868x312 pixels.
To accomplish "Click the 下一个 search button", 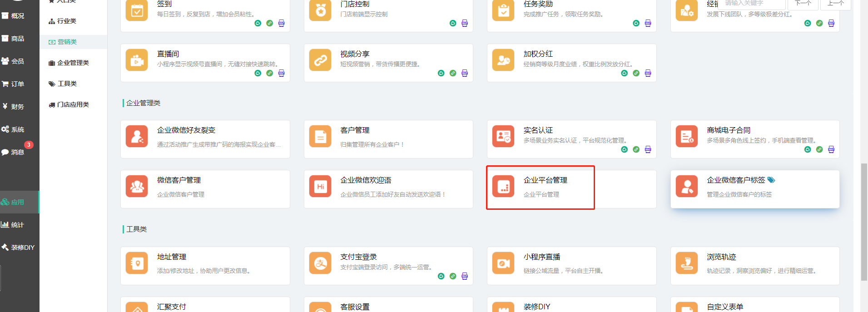I will 803,4.
